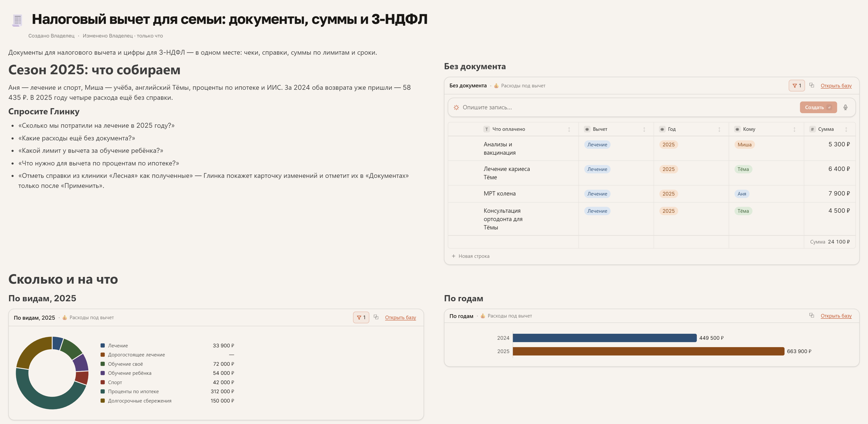Viewport: 868px width, 424px height.
Task: Click the donut chart
Action: [52, 373]
